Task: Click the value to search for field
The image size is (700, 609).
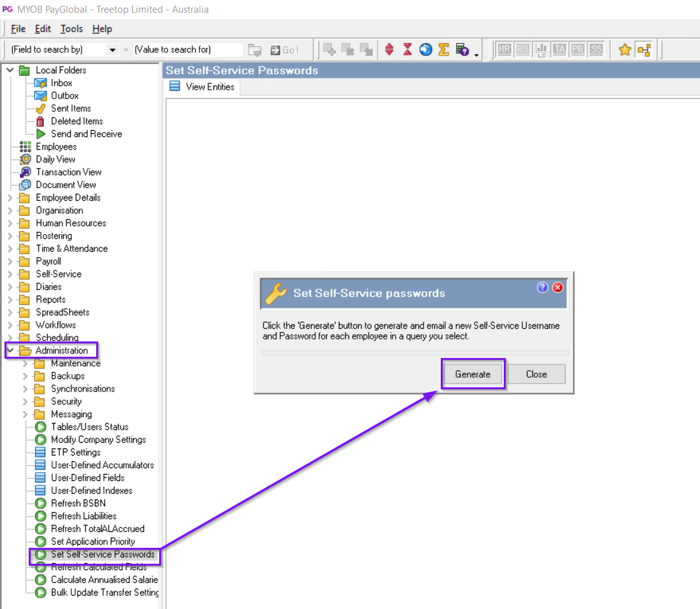Action: [187, 50]
